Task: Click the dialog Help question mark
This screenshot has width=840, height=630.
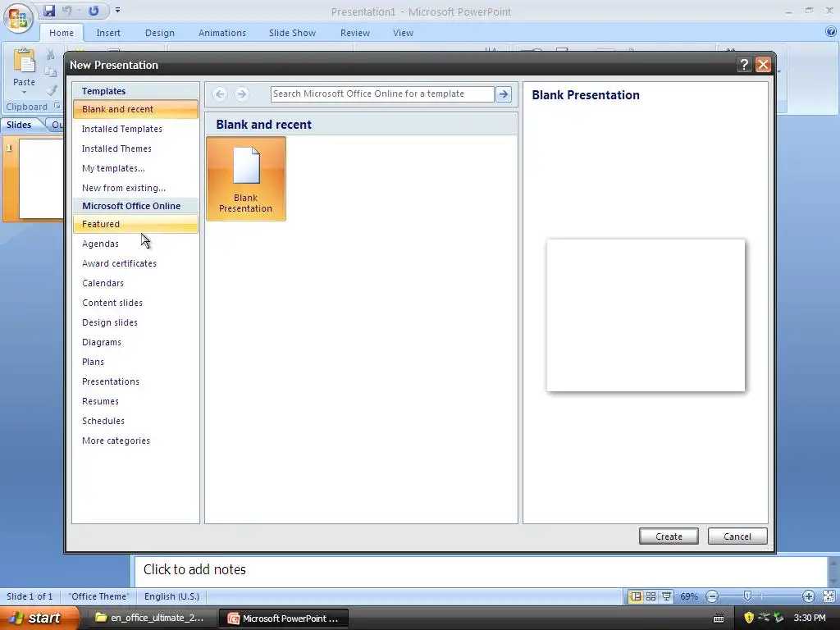Action: point(744,65)
